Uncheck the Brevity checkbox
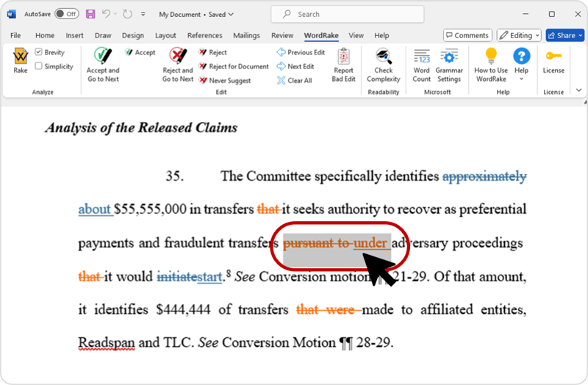 pos(39,52)
